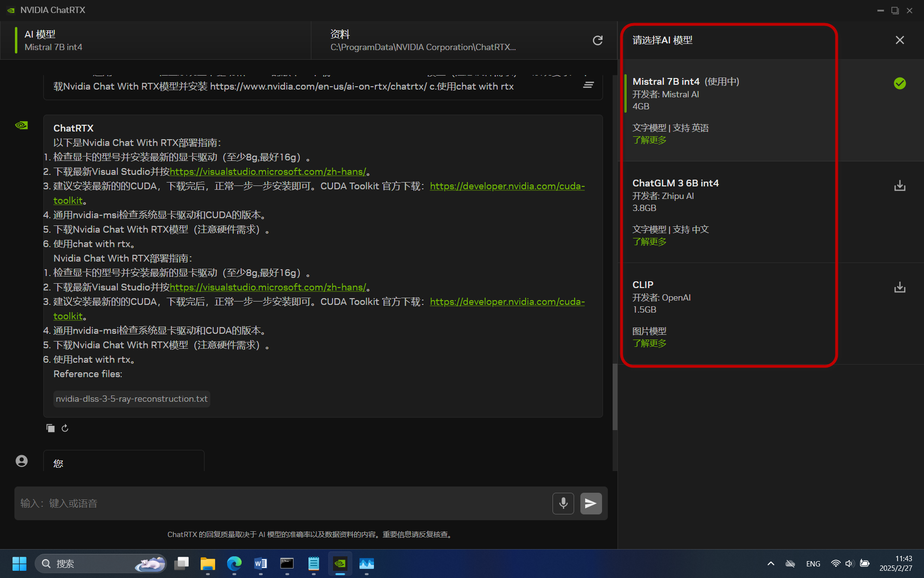Viewport: 924px width, 578px height.
Task: Click the green checkmark on Mistral 7B int4
Action: (900, 83)
